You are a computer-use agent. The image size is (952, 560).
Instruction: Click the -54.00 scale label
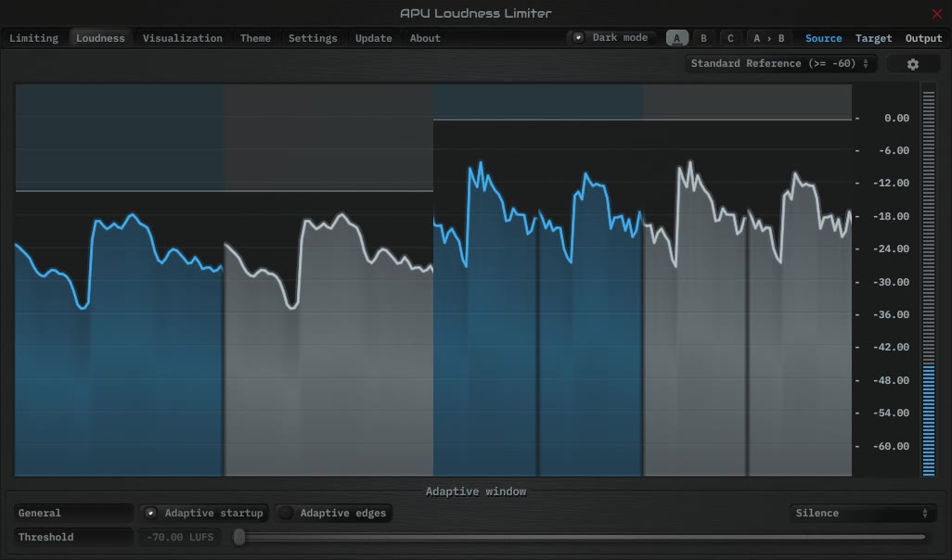(891, 413)
